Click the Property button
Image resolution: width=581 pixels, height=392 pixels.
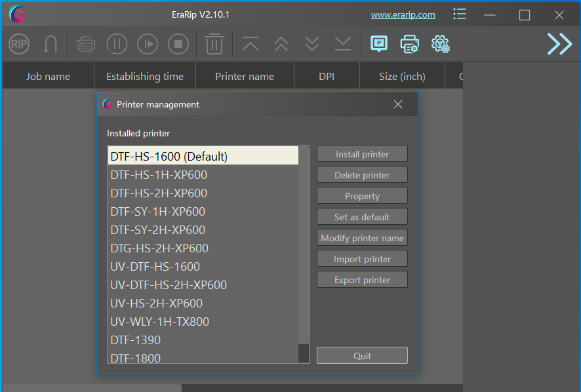362,195
